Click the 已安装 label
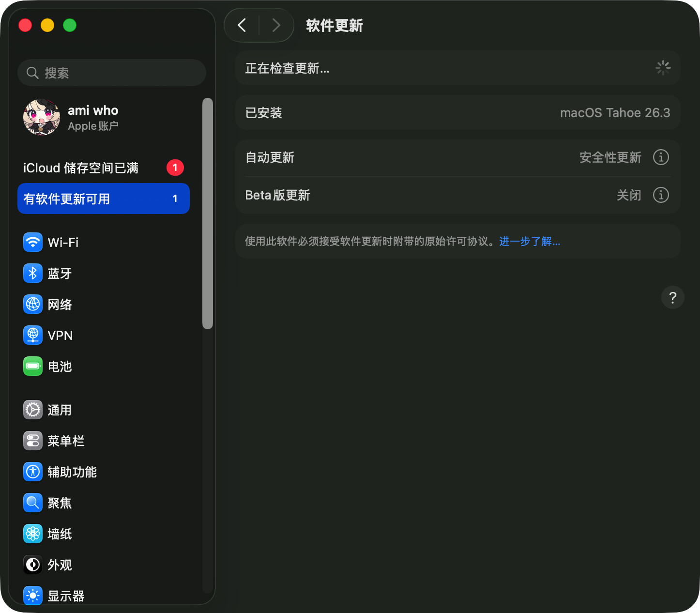 (263, 113)
